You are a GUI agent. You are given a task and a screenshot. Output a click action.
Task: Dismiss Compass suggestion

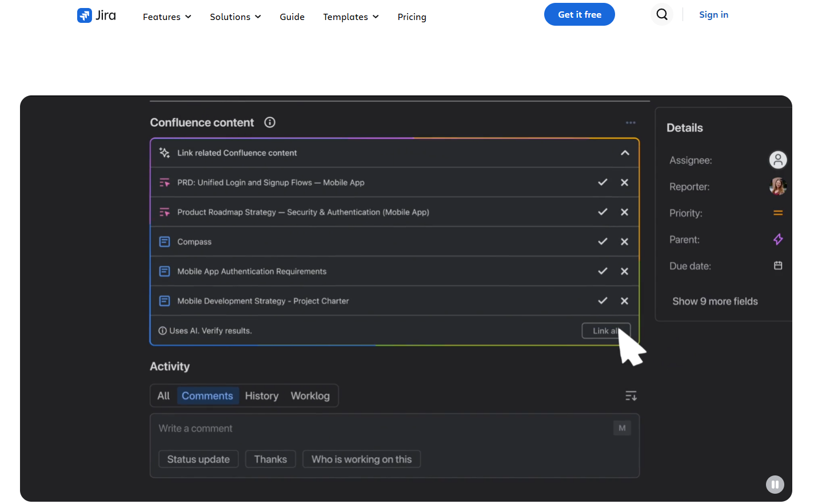coord(624,242)
